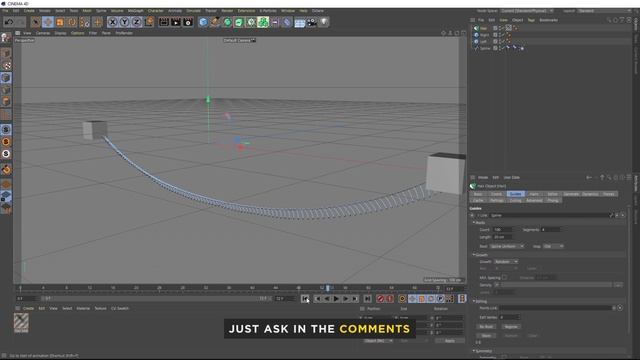The image size is (640, 360).
Task: Click the Count input field
Action: [502, 230]
